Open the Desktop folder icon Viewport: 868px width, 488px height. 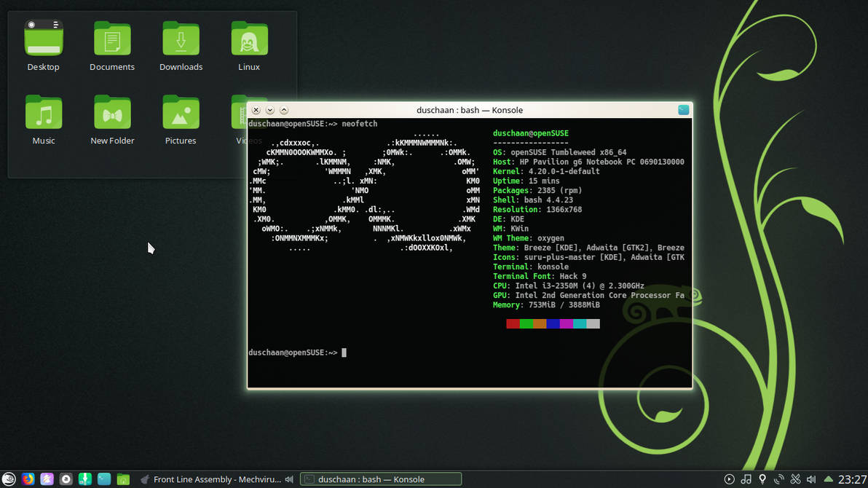[x=44, y=39]
